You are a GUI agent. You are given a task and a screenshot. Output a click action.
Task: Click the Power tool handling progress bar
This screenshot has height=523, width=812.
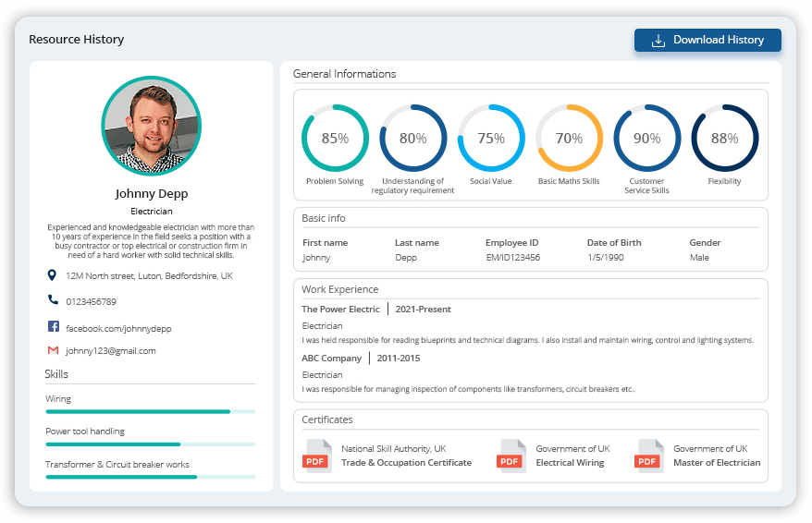pos(150,444)
